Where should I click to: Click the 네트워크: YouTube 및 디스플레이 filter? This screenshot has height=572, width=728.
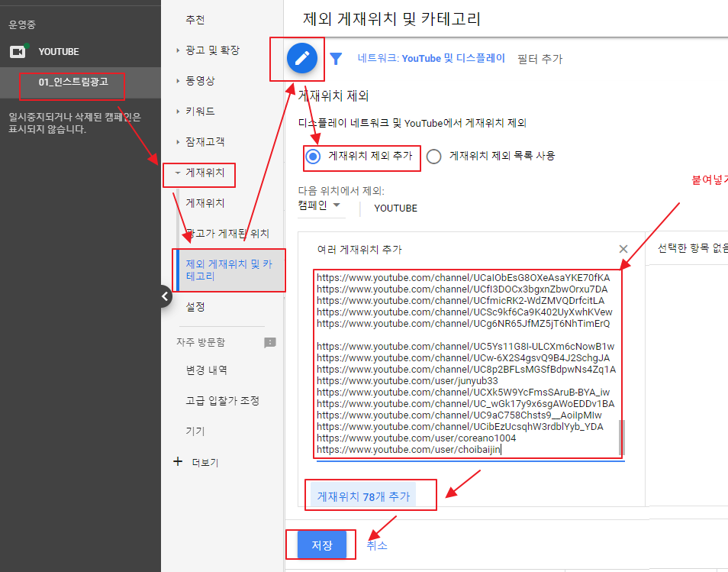(431, 59)
